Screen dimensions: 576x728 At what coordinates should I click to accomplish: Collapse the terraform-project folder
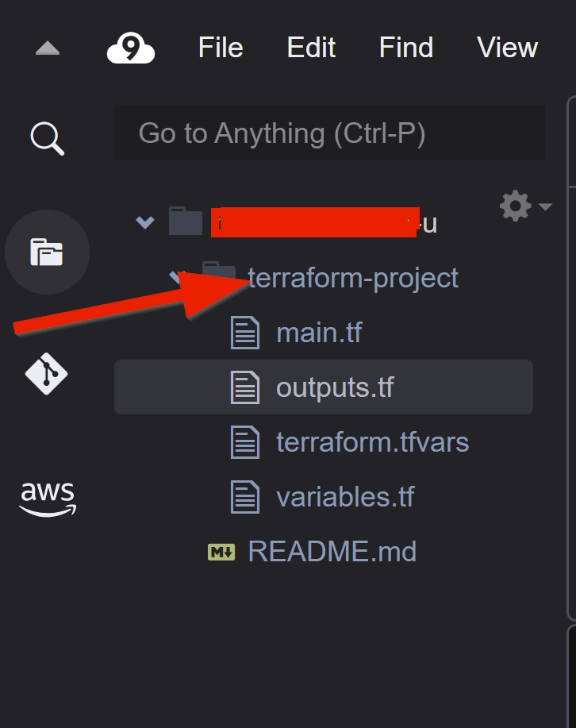176,277
